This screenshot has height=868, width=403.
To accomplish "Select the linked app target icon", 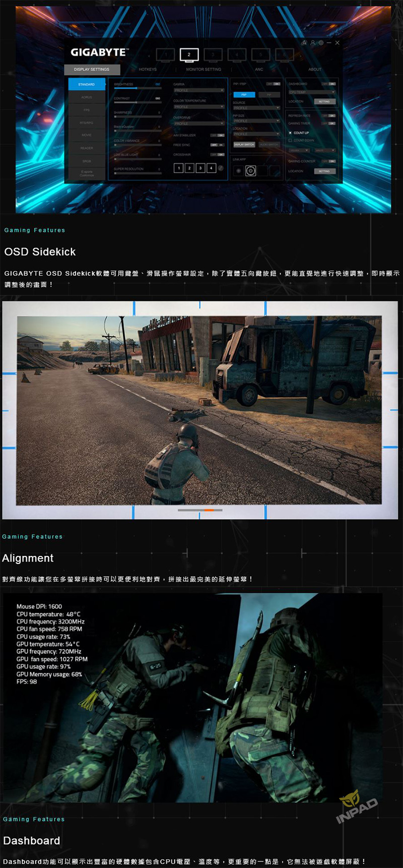I will point(250,171).
